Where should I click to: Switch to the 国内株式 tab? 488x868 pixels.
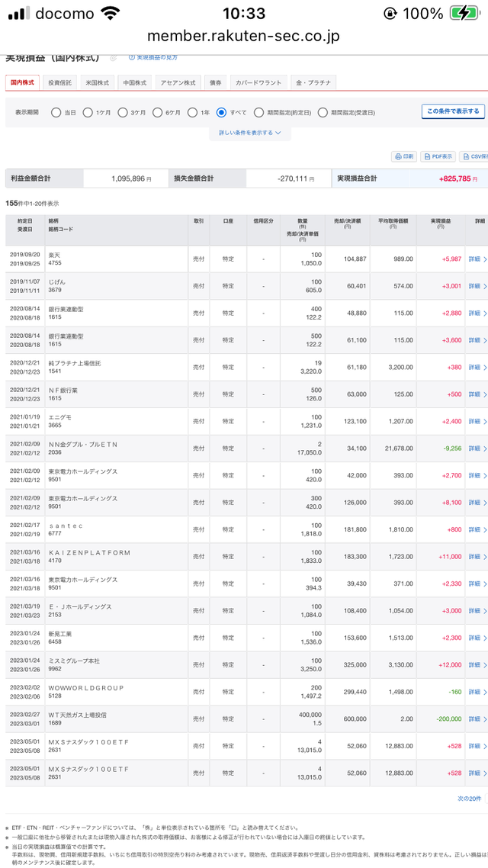[23, 82]
